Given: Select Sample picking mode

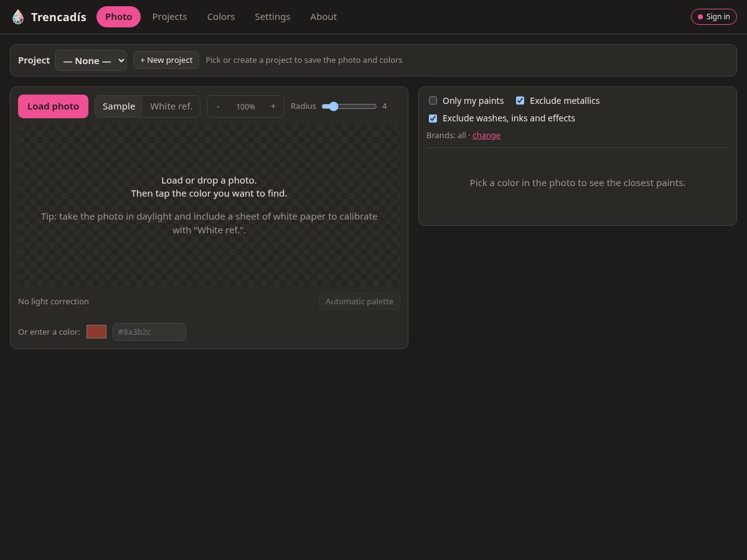Looking at the screenshot, I should pos(119,106).
